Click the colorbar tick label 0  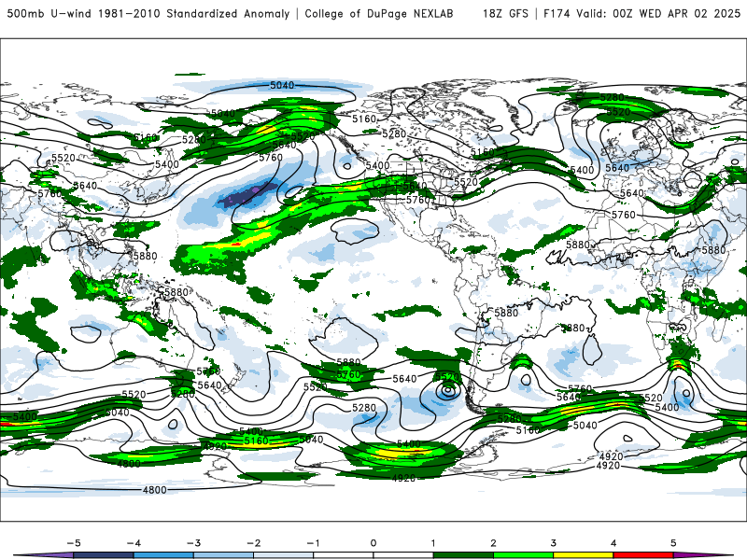[373, 543]
